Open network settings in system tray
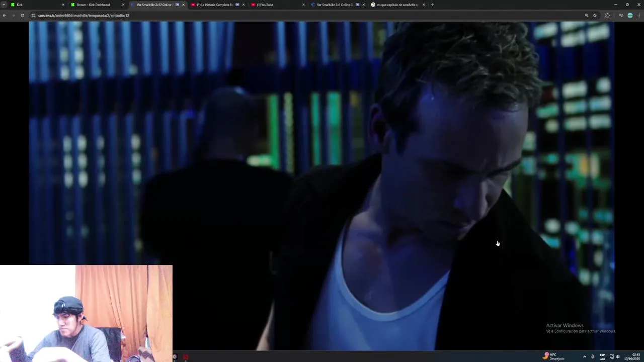 [612, 356]
